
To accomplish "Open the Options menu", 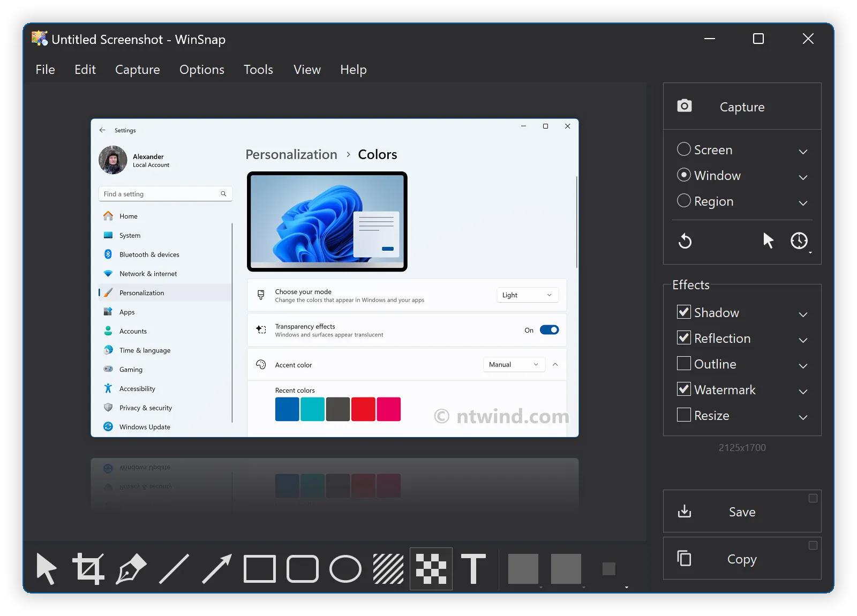I will coord(202,70).
